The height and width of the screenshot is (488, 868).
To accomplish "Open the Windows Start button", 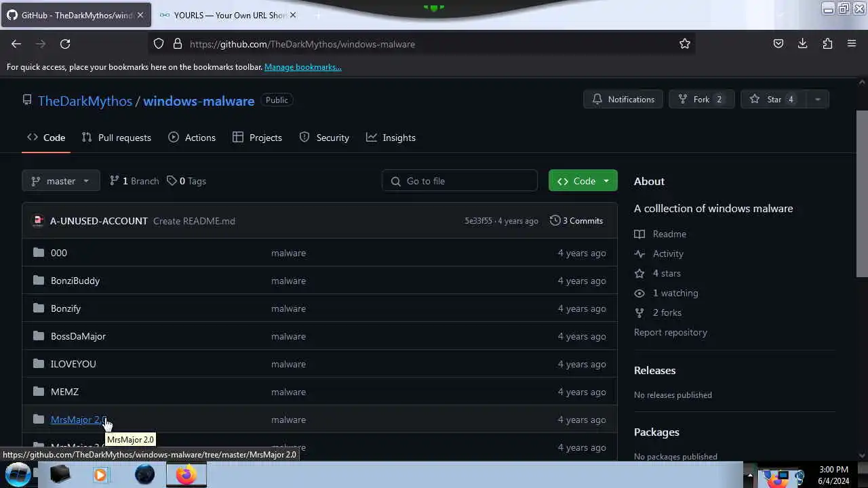I will [x=18, y=474].
